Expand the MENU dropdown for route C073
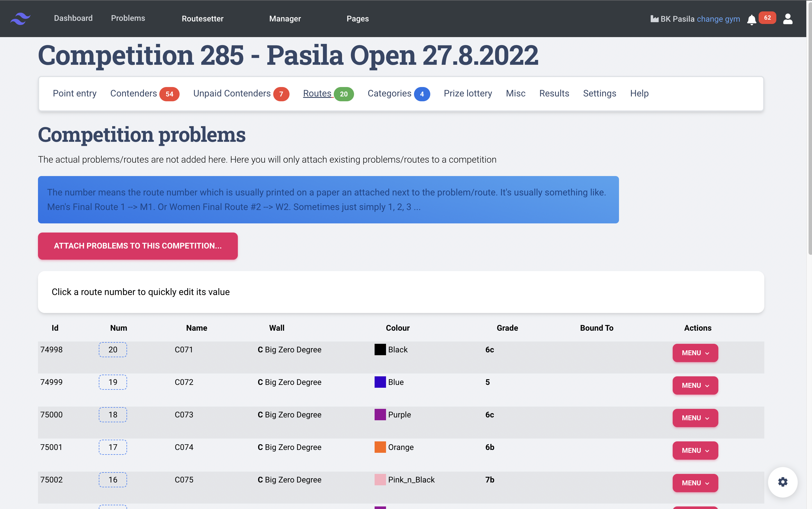Viewport: 812px width, 509px height. [695, 418]
